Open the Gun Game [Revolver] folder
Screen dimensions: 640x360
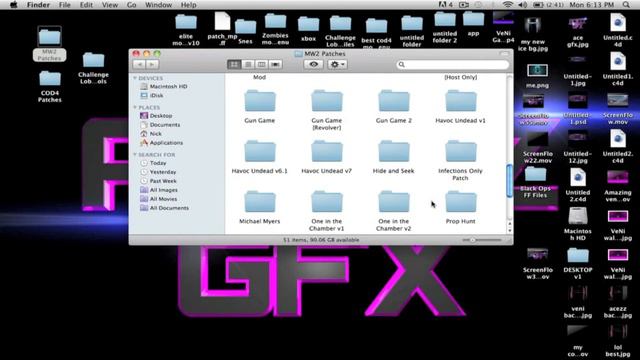[x=327, y=101]
